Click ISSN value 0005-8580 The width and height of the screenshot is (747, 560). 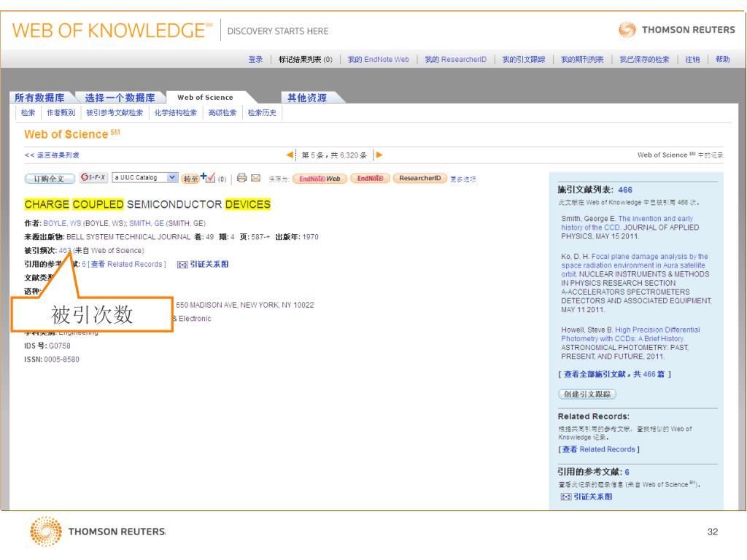pos(61,359)
